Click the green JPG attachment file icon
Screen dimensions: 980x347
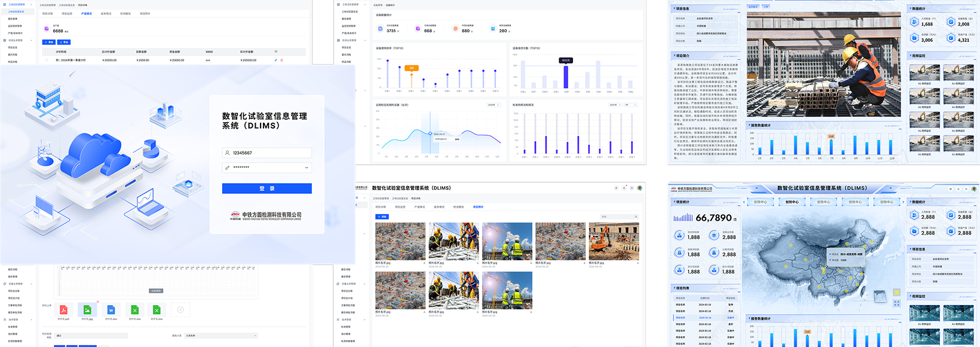click(x=87, y=310)
